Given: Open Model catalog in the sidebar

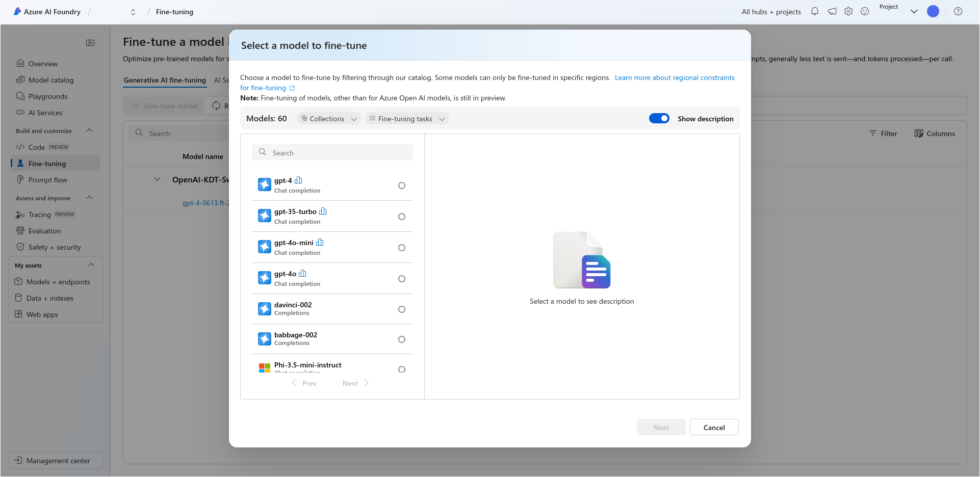Looking at the screenshot, I should (55, 80).
